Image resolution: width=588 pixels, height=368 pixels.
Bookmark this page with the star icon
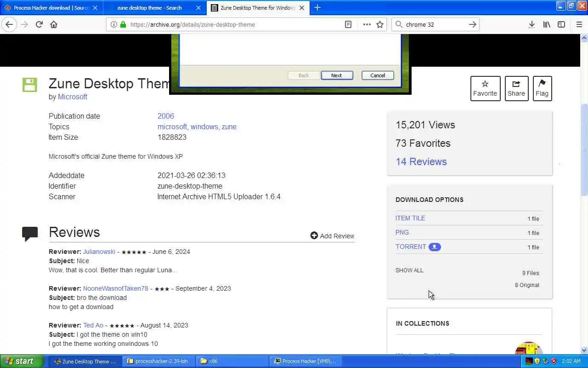coord(380,24)
